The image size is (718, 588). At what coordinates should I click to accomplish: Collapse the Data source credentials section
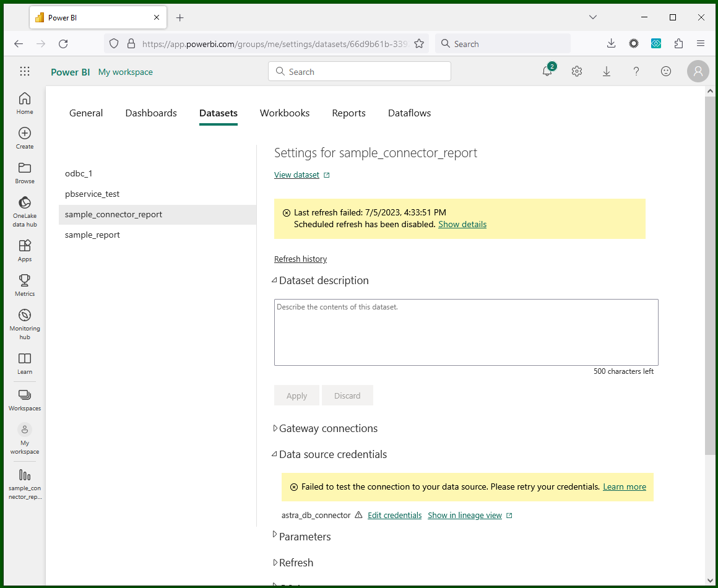(x=274, y=454)
